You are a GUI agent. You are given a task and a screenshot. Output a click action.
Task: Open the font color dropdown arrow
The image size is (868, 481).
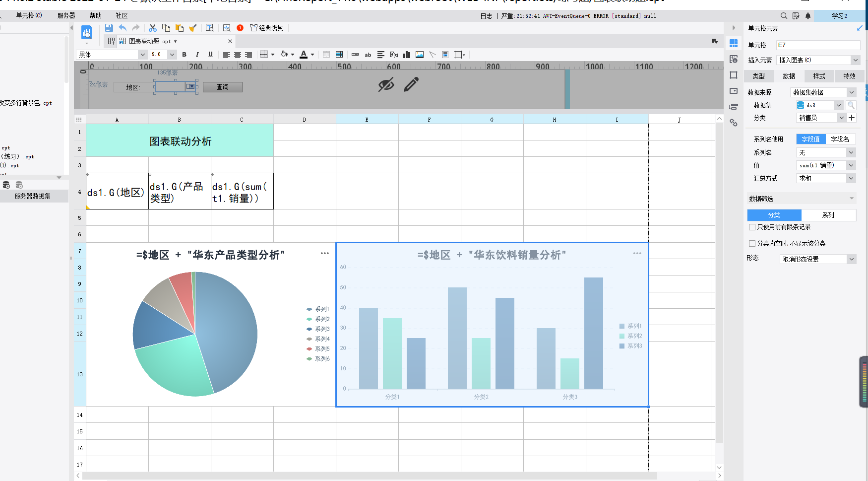(x=312, y=55)
